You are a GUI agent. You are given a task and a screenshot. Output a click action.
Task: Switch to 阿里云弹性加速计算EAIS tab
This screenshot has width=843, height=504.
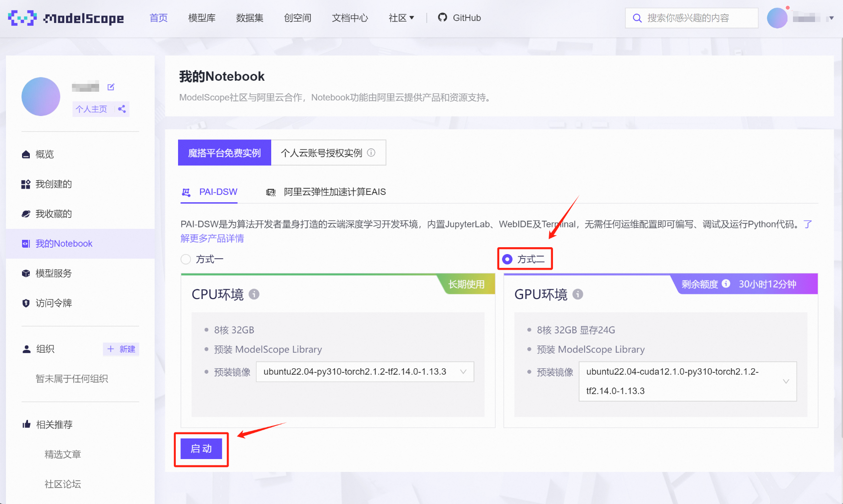point(326,192)
